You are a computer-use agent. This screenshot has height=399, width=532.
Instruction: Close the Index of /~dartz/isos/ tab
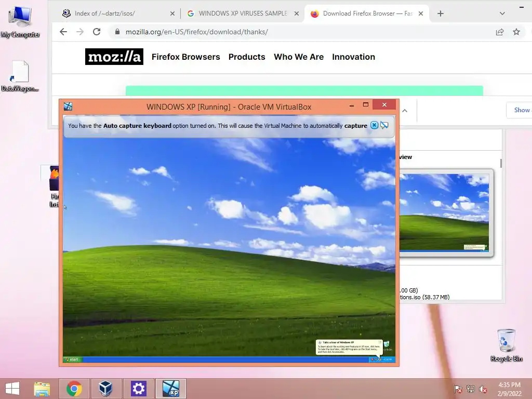click(x=172, y=14)
